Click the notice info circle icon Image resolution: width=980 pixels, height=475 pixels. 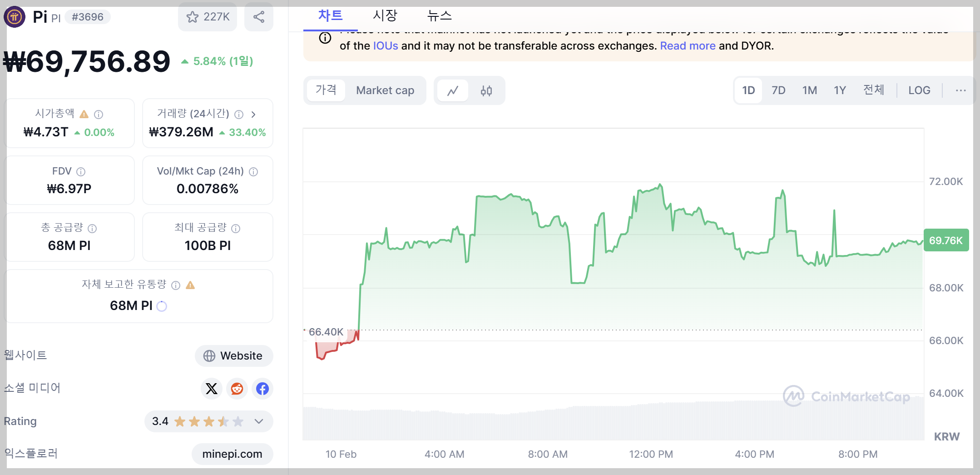[325, 38]
